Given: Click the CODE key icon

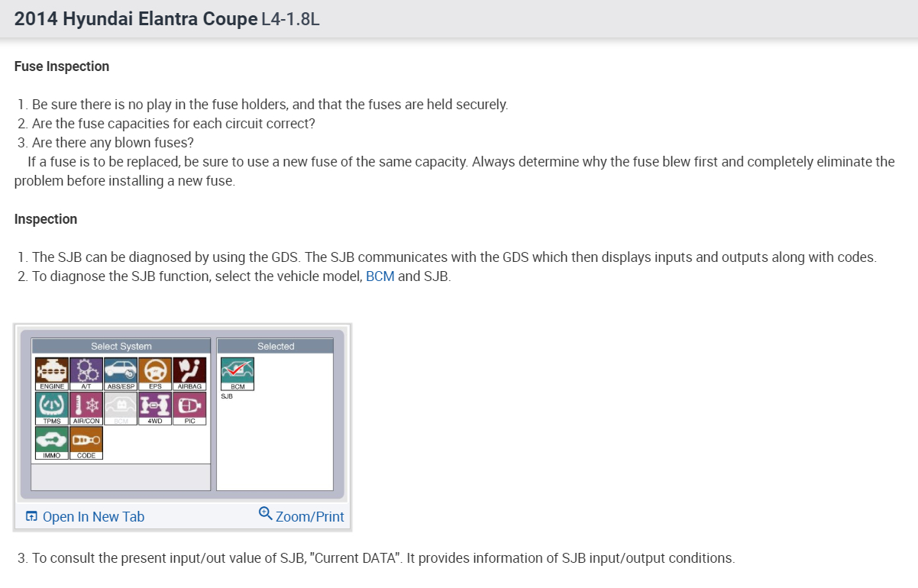Looking at the screenshot, I should [86, 443].
